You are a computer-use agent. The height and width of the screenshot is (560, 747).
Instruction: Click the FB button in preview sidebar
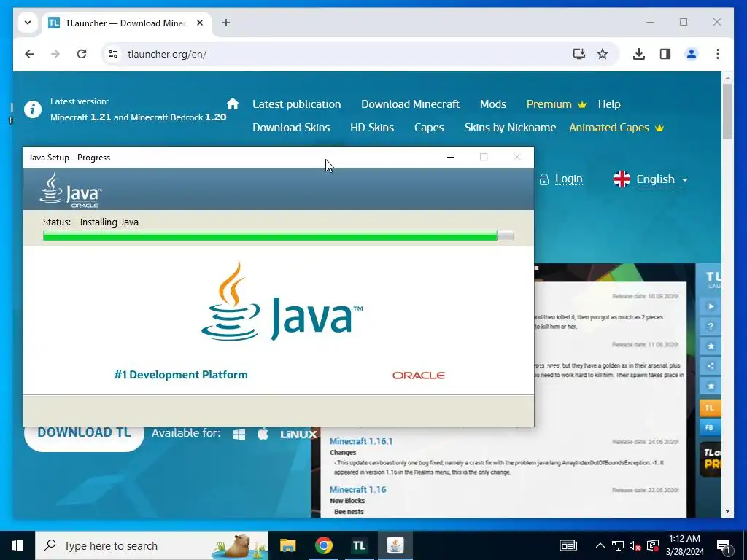[710, 427]
